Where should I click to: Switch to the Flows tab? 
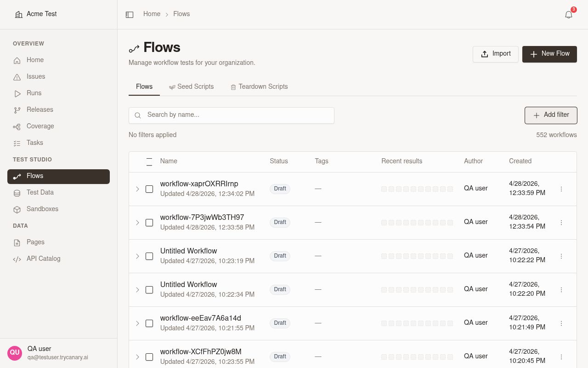(144, 86)
